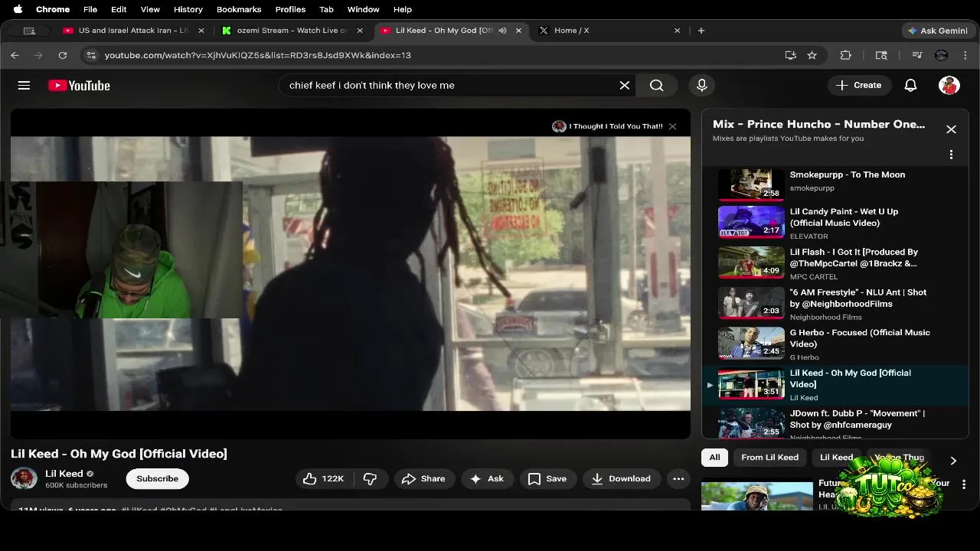980x551 pixels.
Task: Open YouTube account avatar menu
Action: [949, 85]
